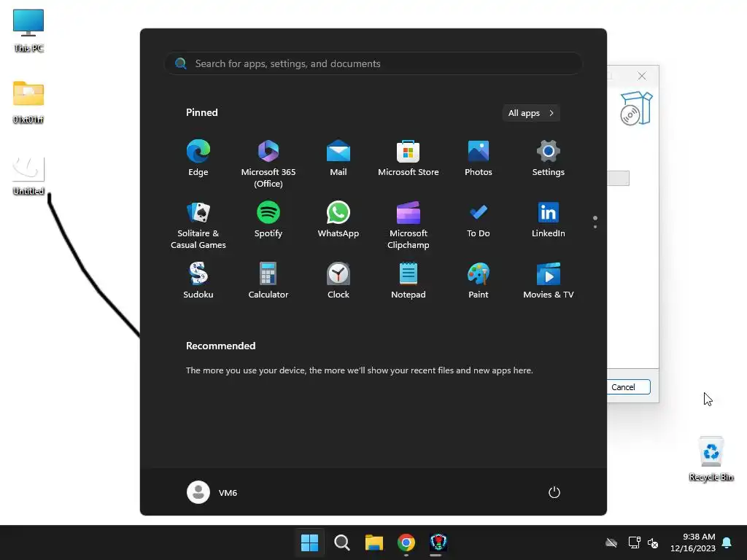Open Notepad
Image resolution: width=747 pixels, height=560 pixels.
tap(409, 281)
